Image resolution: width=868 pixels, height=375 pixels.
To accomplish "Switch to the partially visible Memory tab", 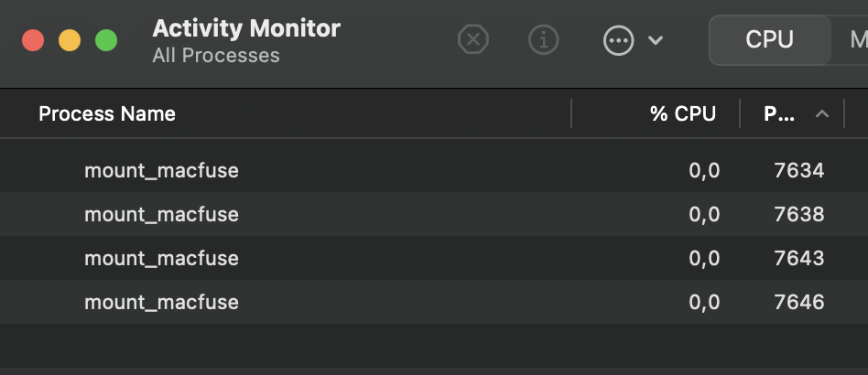I will point(857,40).
